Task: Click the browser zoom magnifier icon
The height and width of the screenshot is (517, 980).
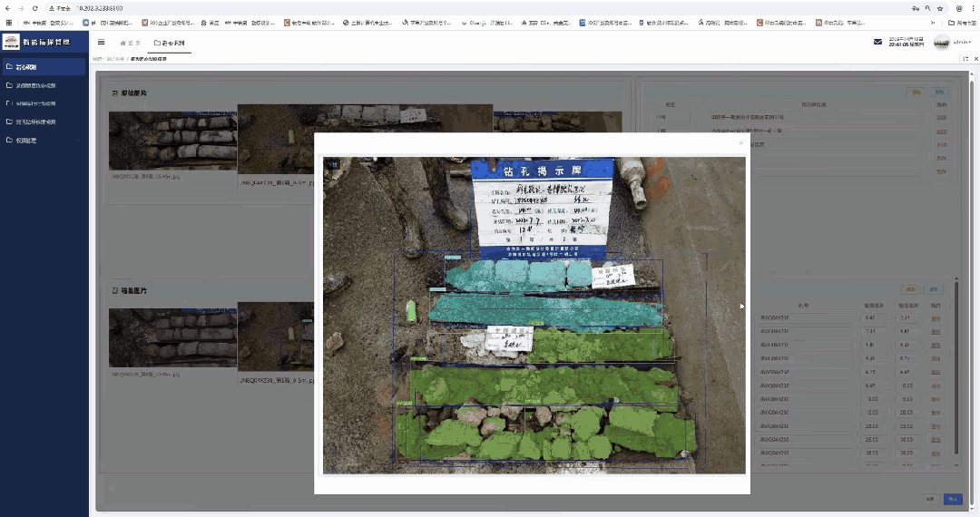Action: 926,8
